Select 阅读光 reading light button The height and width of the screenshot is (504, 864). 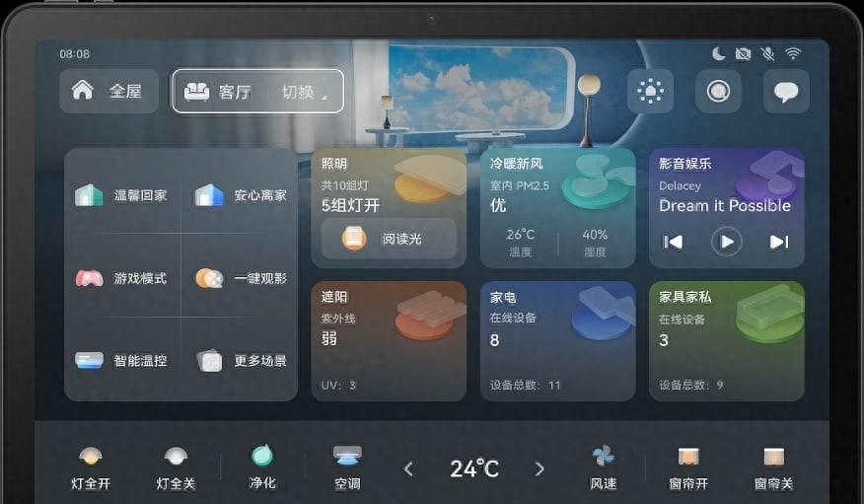(389, 239)
